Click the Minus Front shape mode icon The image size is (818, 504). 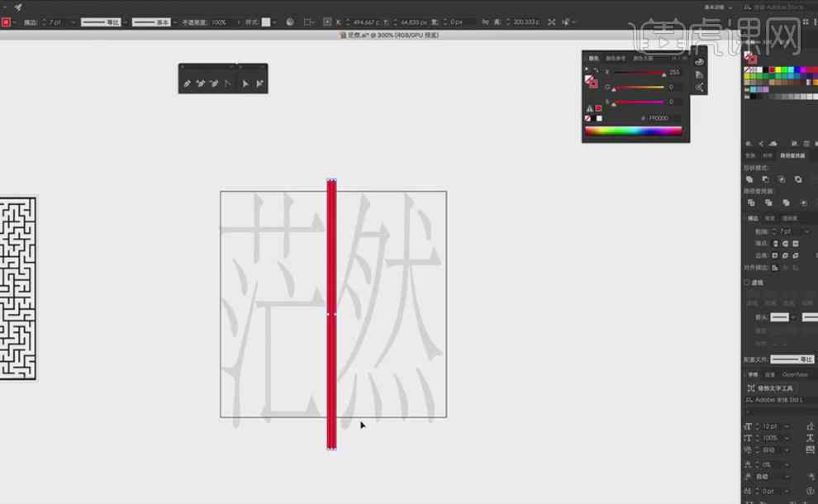[766, 179]
